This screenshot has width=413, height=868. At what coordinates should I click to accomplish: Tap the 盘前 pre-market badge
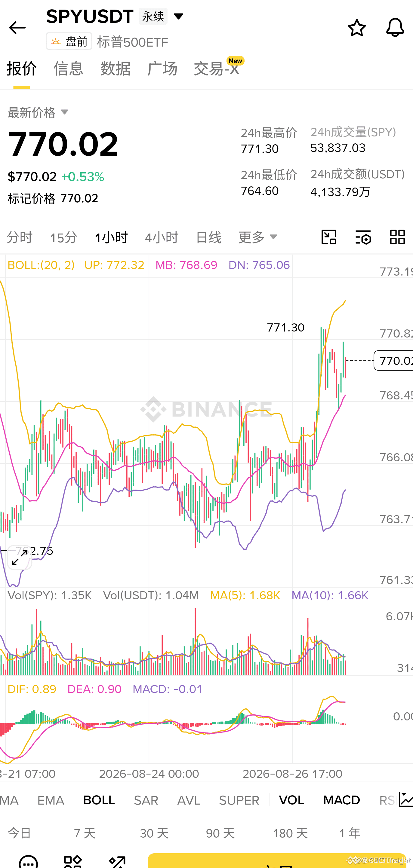(x=69, y=41)
